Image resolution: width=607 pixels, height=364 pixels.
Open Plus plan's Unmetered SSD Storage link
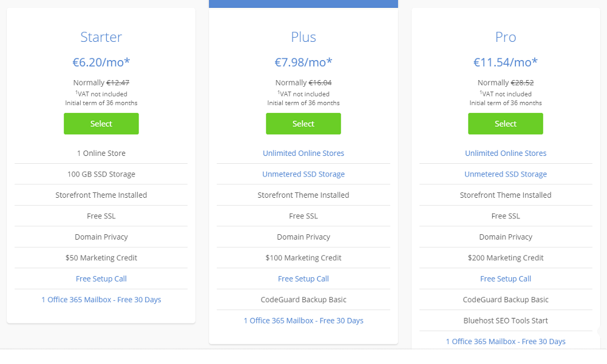click(x=303, y=174)
